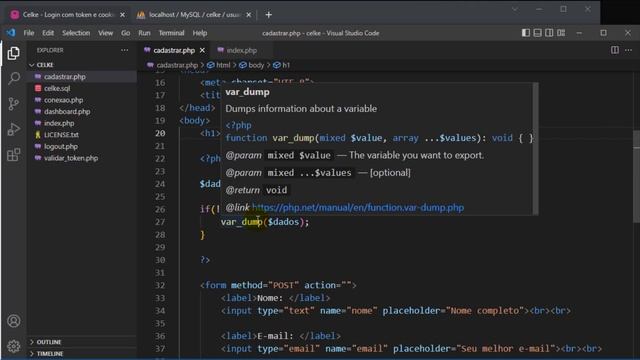Switch to Celke Login browser tab

point(68,15)
